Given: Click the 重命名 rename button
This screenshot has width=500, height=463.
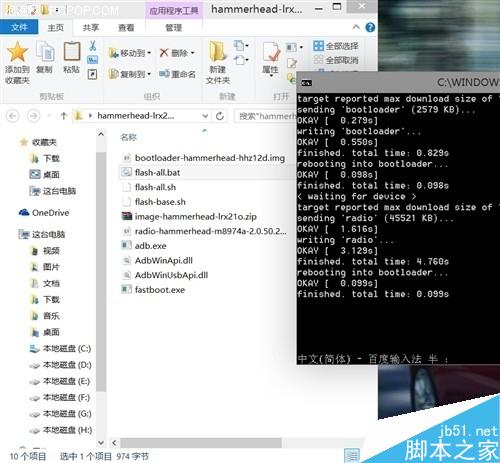Looking at the screenshot, I should pyautogui.click(x=177, y=74).
